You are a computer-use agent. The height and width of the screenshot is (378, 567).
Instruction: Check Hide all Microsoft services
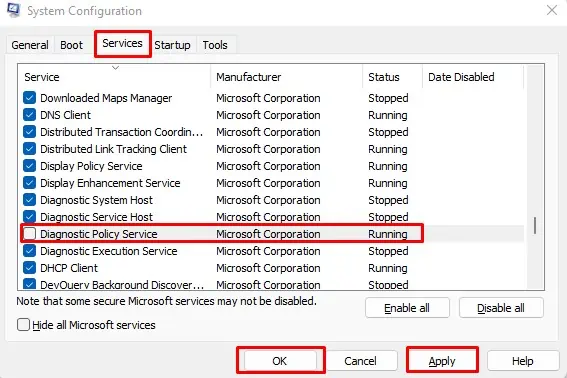pos(24,324)
